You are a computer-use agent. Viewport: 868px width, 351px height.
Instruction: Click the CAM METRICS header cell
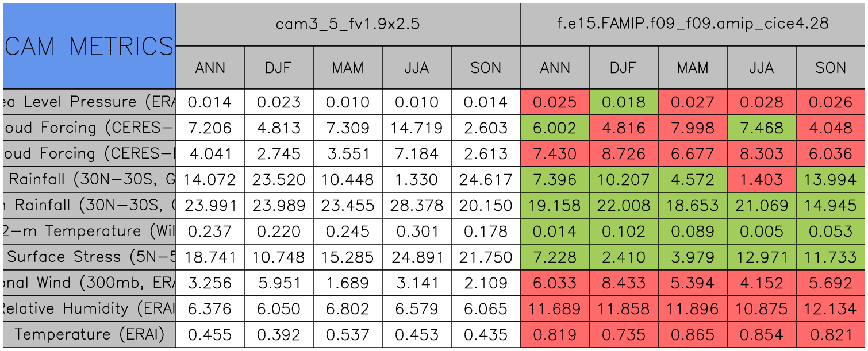pyautogui.click(x=89, y=46)
